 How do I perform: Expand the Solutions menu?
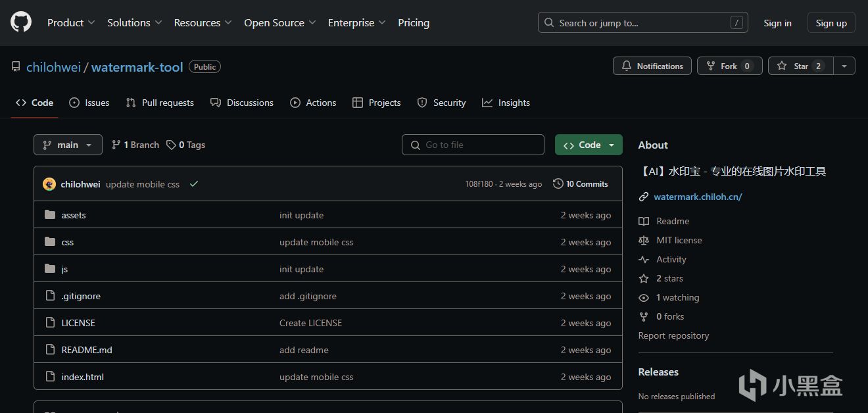(x=135, y=22)
